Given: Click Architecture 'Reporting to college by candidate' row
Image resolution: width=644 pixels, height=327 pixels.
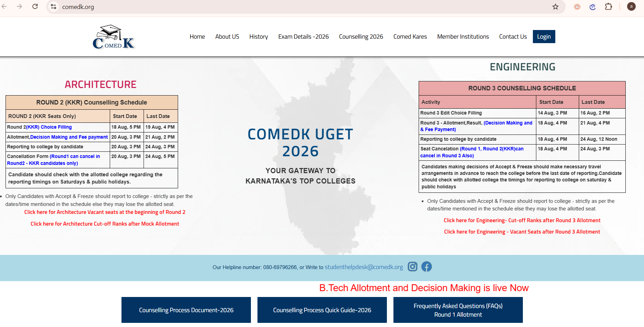Looking at the screenshot, I should [91, 147].
